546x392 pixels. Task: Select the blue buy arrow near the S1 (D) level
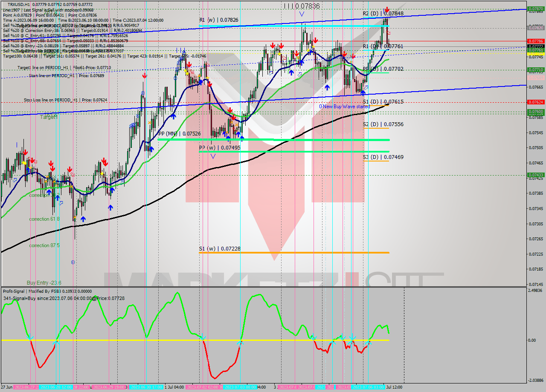(x=363, y=92)
